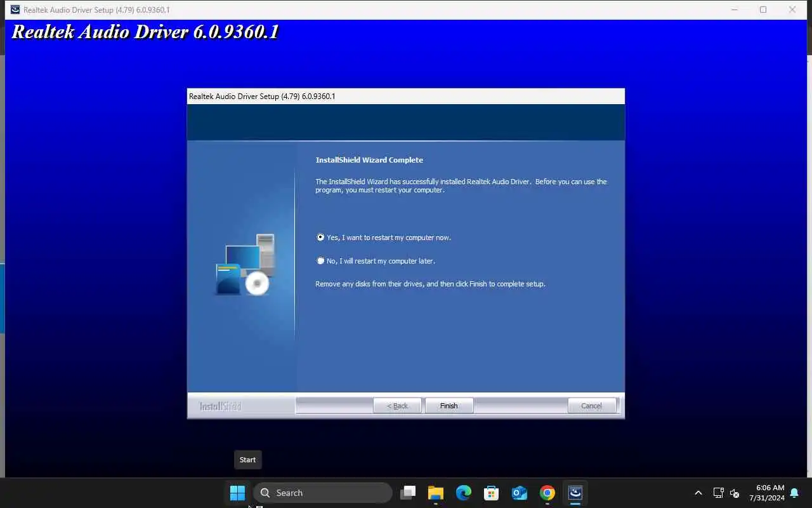Maximize the Realtek Audio Driver Setup window
The height and width of the screenshot is (508, 812).
[x=763, y=10]
